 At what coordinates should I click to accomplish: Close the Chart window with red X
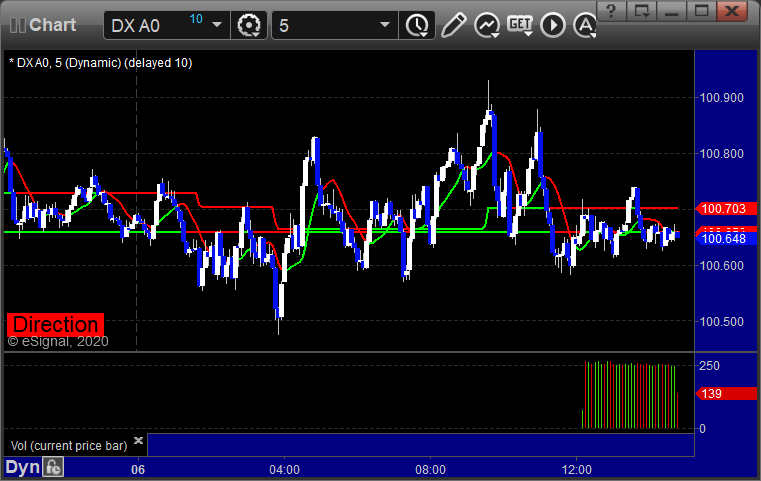(x=732, y=11)
